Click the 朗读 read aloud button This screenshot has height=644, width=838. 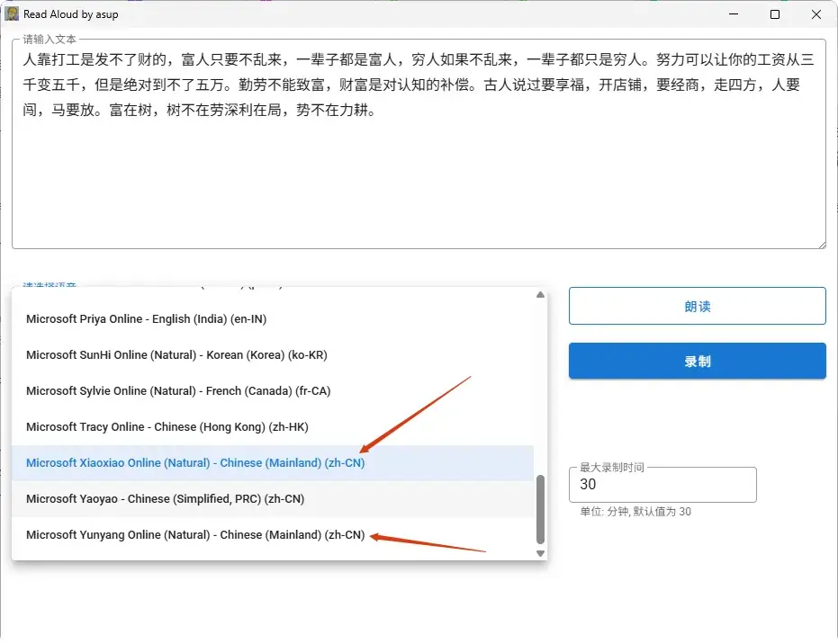tap(696, 306)
